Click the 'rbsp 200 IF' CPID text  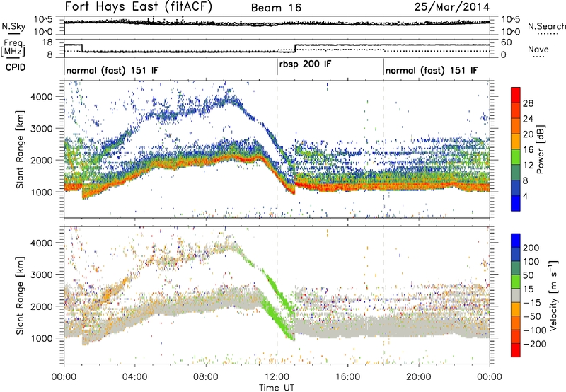(305, 64)
